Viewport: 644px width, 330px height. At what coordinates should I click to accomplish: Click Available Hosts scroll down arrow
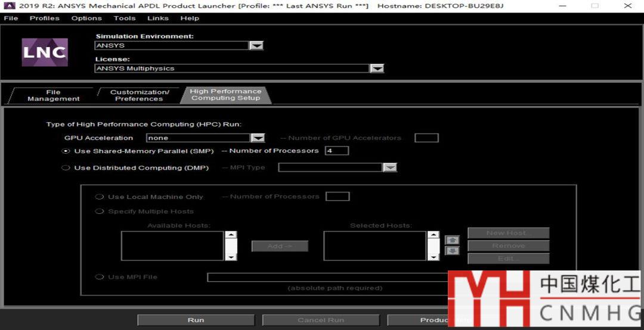[x=231, y=257]
